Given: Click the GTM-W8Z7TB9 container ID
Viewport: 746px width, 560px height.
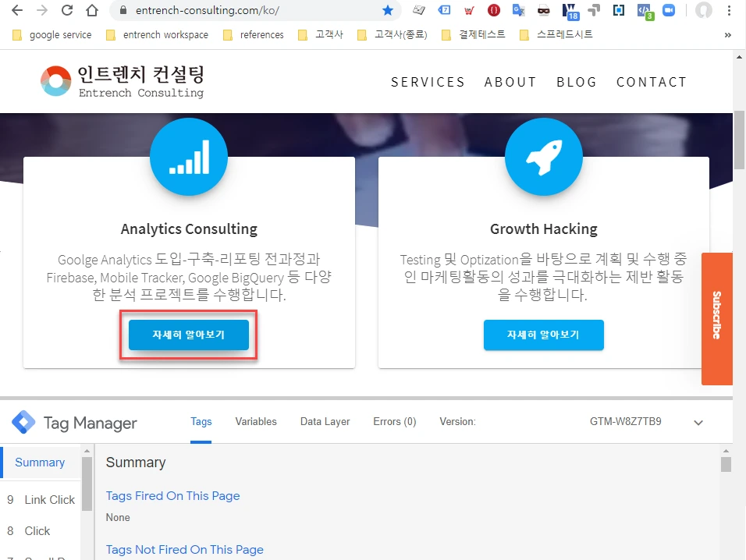Looking at the screenshot, I should [626, 422].
